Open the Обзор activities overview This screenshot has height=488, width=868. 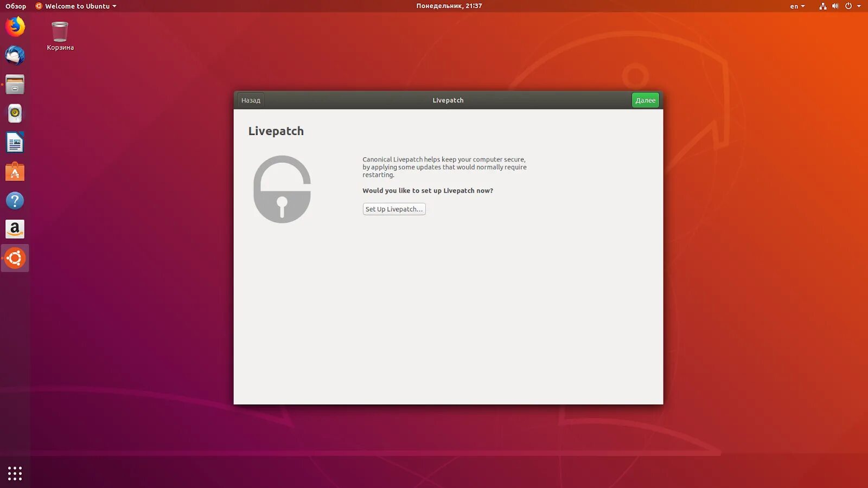[16, 7]
